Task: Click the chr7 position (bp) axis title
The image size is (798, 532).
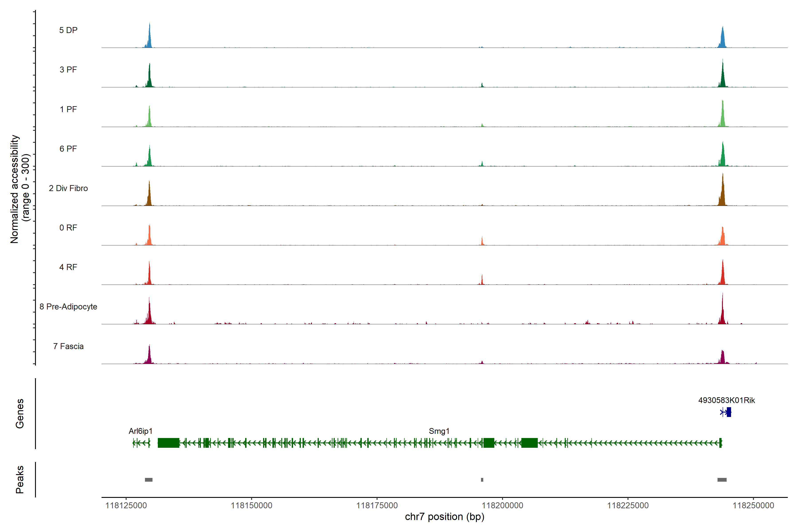Action: click(x=444, y=517)
